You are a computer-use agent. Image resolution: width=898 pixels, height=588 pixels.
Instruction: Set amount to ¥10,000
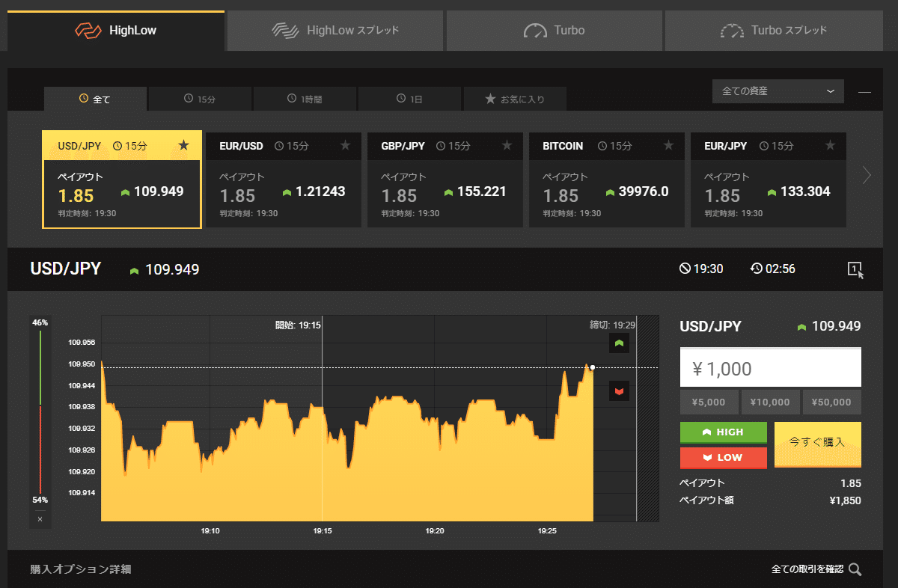[x=770, y=402]
